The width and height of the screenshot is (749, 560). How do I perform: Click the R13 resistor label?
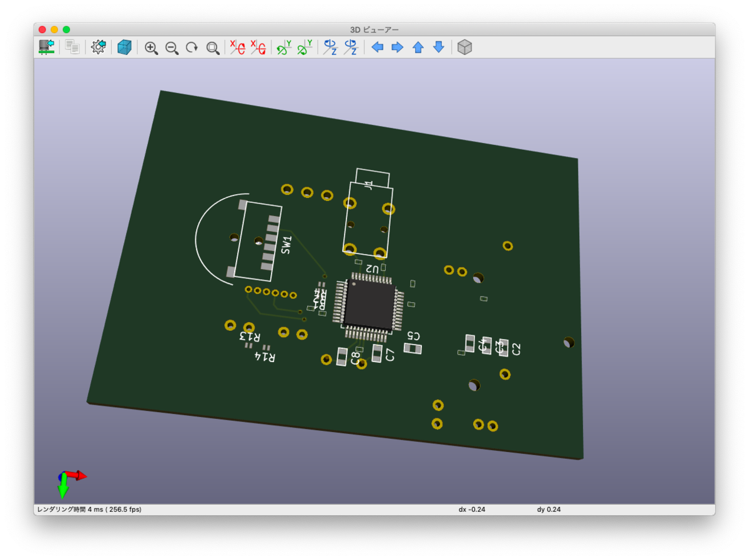[x=248, y=335]
